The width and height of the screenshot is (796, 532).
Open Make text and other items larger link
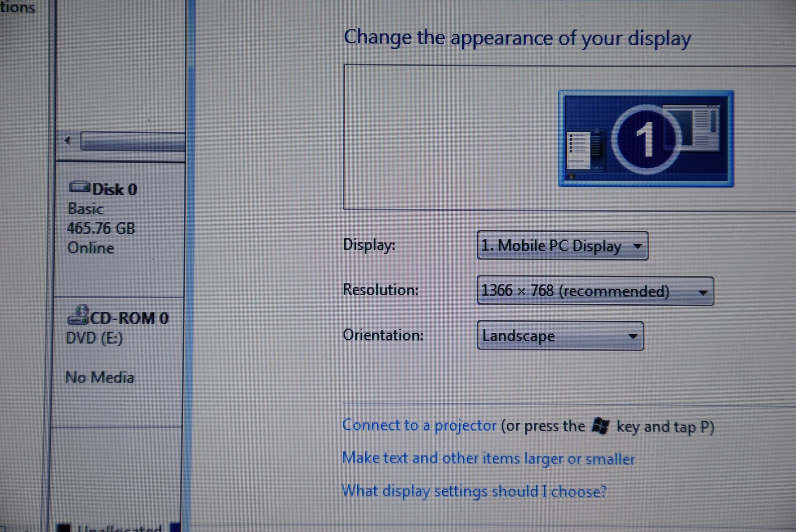[x=488, y=458]
